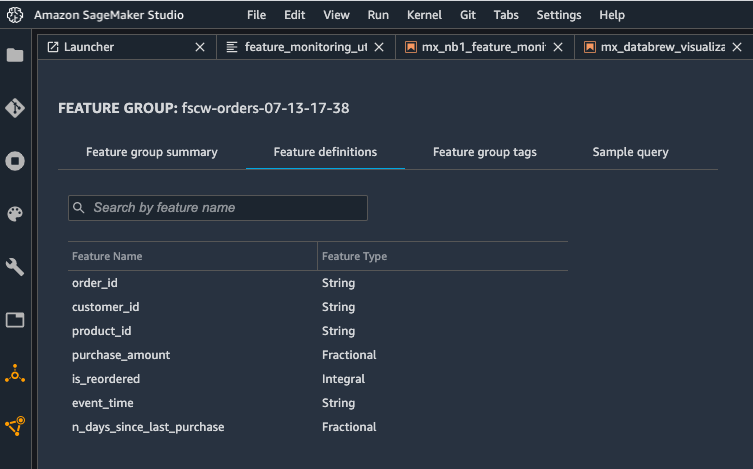
Task: Close the Launcher tab
Action: coord(200,47)
